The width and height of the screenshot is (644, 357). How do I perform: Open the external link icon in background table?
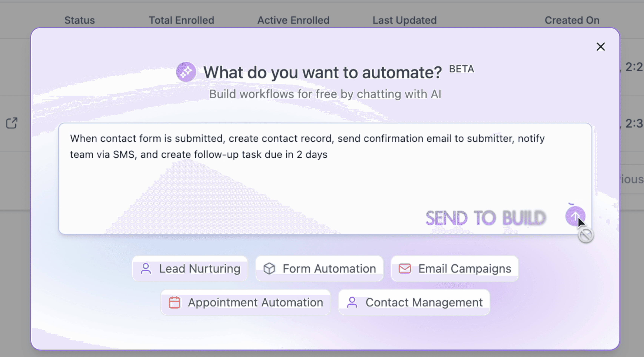[x=12, y=123]
